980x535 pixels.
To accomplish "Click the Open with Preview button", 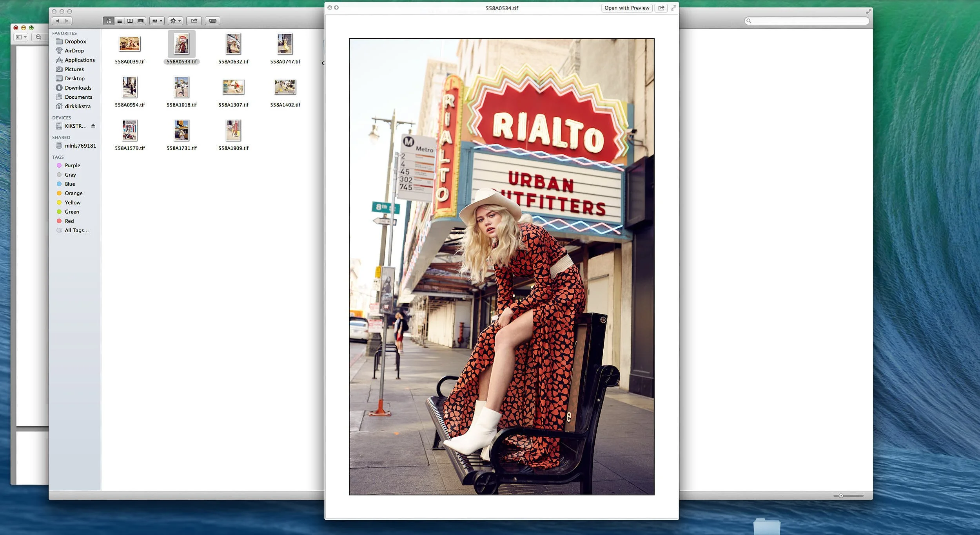I will tap(626, 8).
